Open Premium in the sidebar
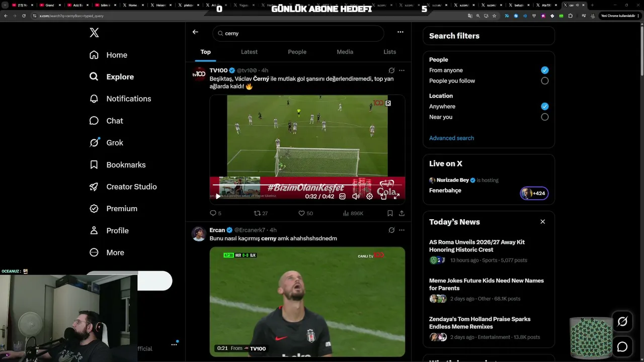644x362 pixels. pos(113,209)
